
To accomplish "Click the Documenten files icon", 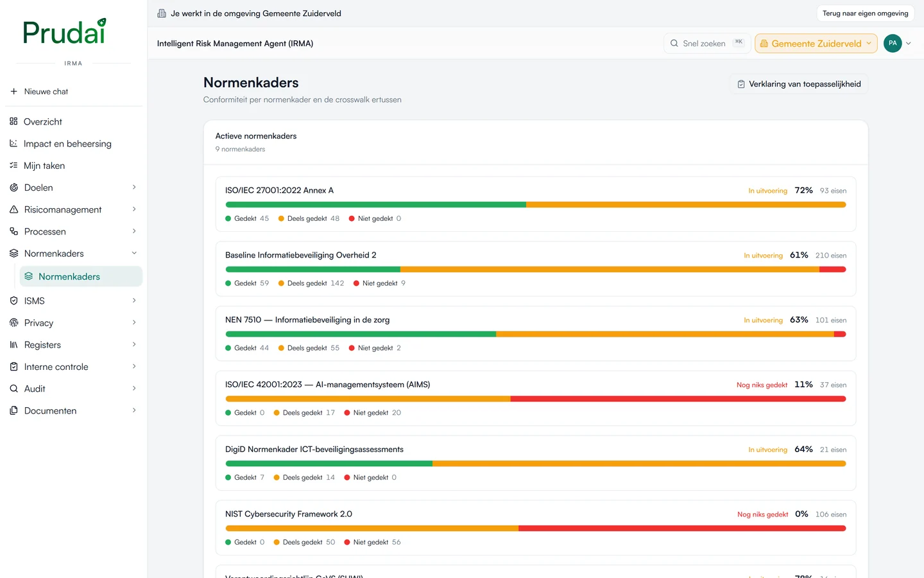I will [13, 410].
